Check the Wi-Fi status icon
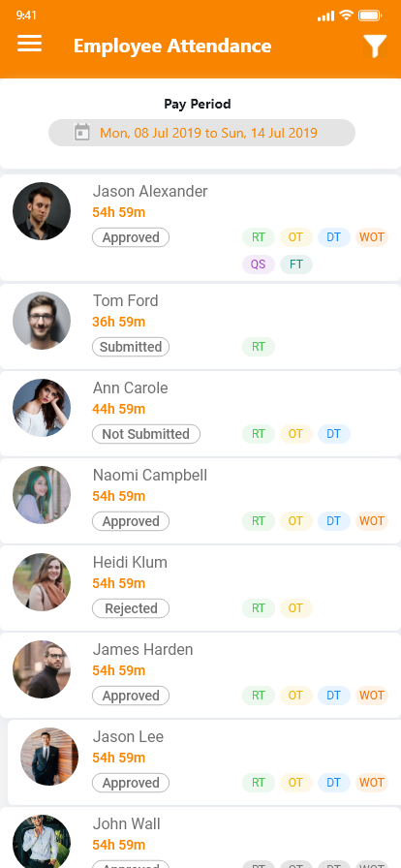Viewport: 401px width, 868px height. point(346,15)
